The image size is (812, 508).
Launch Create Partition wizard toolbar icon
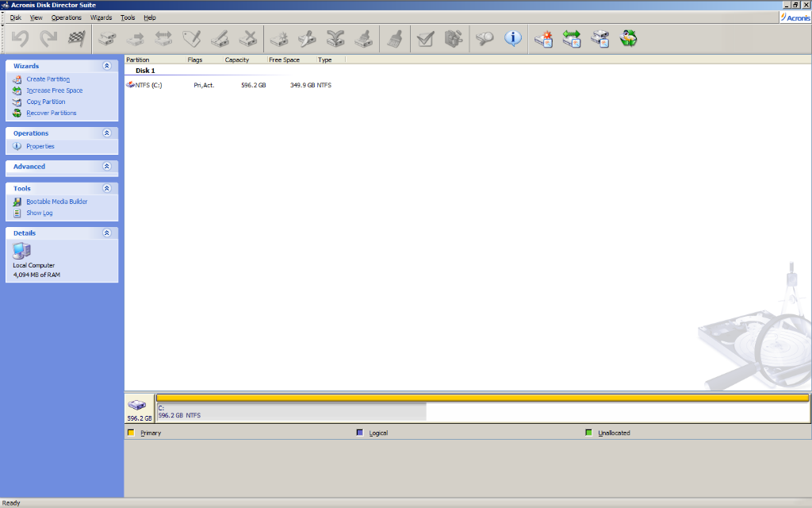pos(544,39)
